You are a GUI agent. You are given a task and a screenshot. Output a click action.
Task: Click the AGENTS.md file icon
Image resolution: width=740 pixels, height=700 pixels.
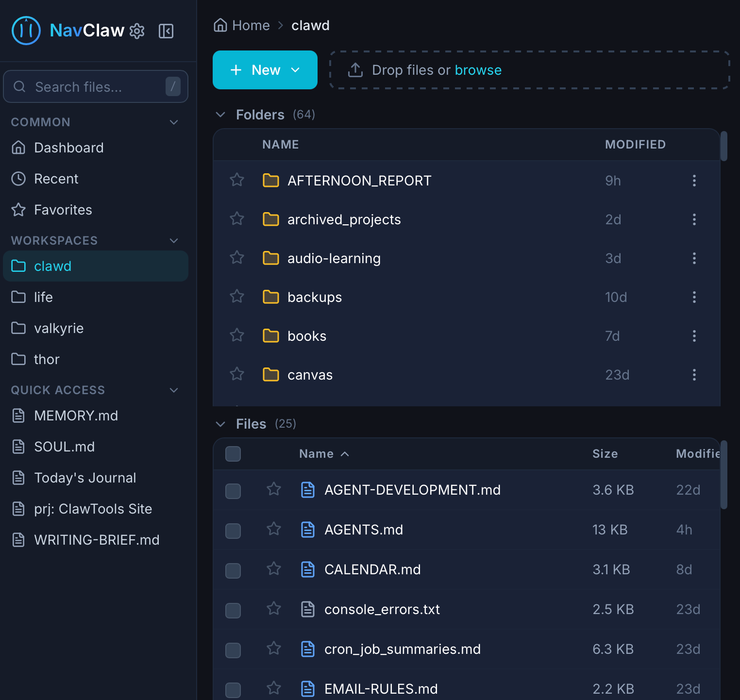click(308, 530)
